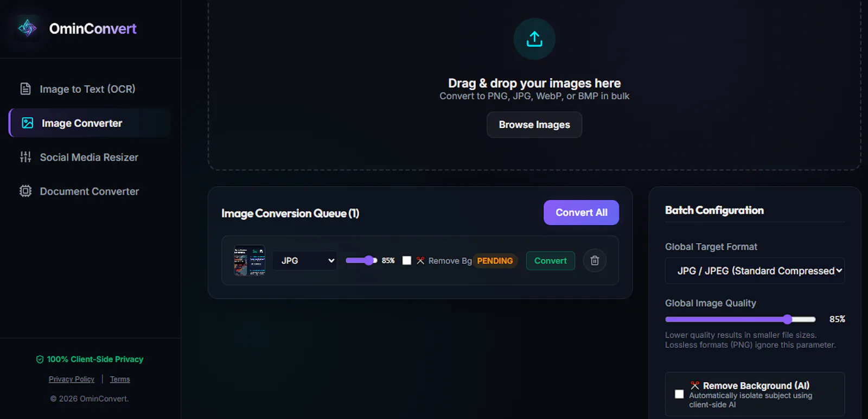Open Global Target Format dropdown
Image resolution: width=868 pixels, height=419 pixels.
click(x=755, y=271)
